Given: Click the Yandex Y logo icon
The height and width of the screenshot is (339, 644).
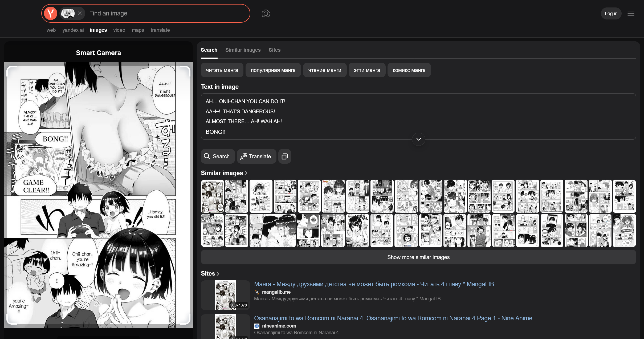Looking at the screenshot, I should 51,13.
